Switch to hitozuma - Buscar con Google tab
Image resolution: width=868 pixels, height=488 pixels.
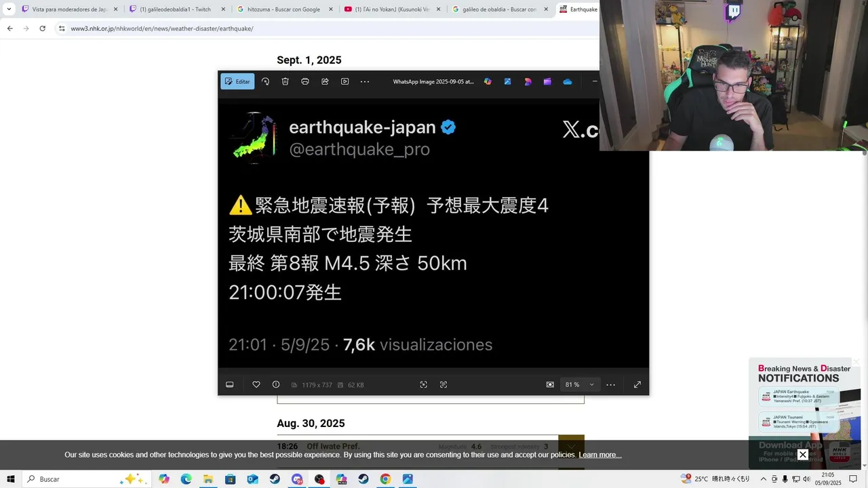(285, 9)
